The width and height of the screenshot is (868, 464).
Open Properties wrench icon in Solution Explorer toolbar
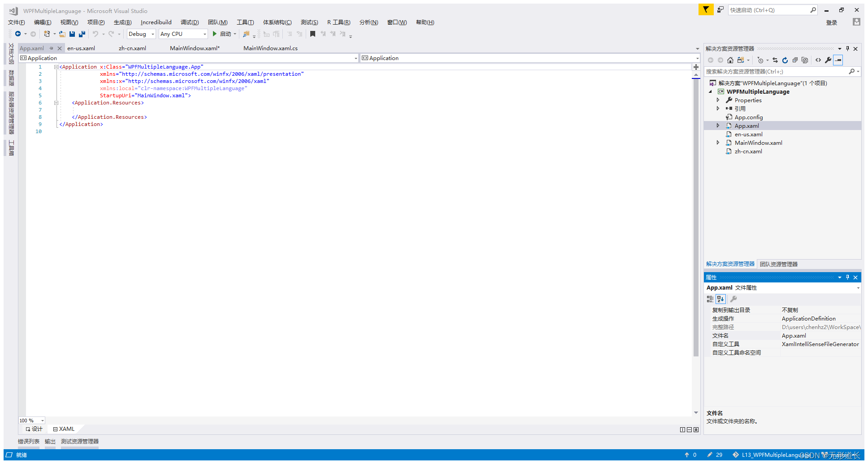point(828,60)
